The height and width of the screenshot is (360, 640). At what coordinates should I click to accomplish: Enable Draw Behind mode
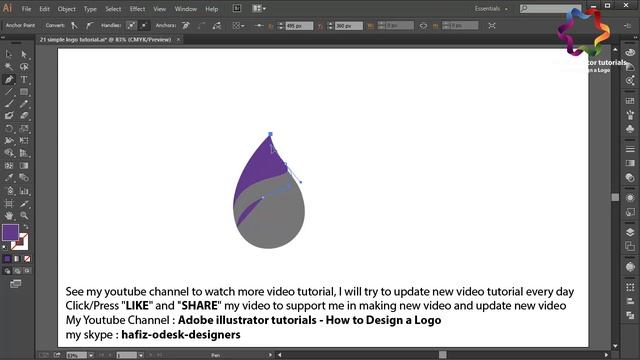coord(17,271)
